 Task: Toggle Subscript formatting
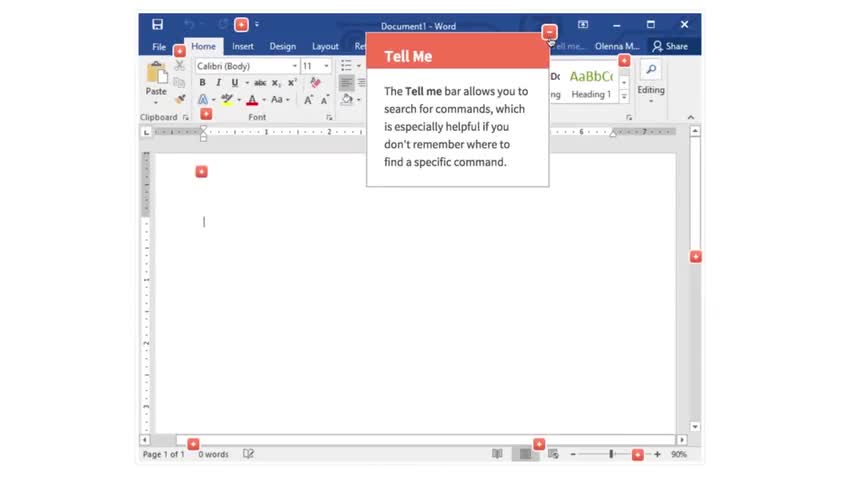[x=276, y=83]
